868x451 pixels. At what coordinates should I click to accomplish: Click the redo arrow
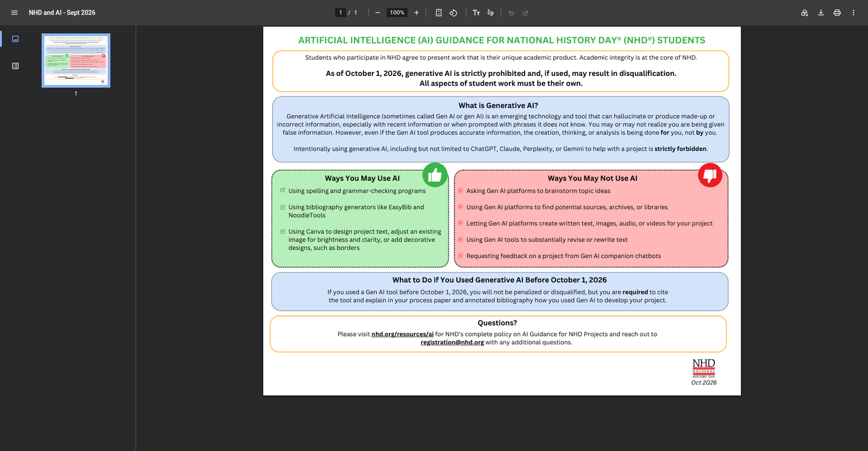point(526,12)
